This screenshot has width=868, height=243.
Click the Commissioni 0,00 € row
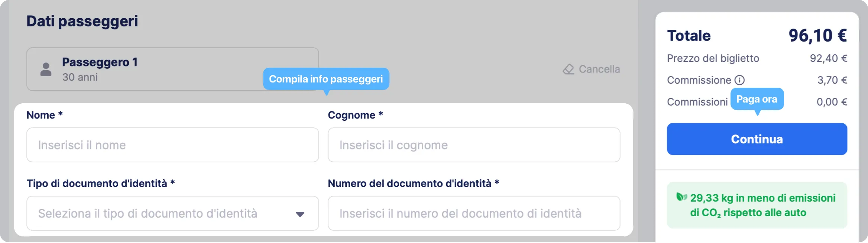[x=757, y=102]
